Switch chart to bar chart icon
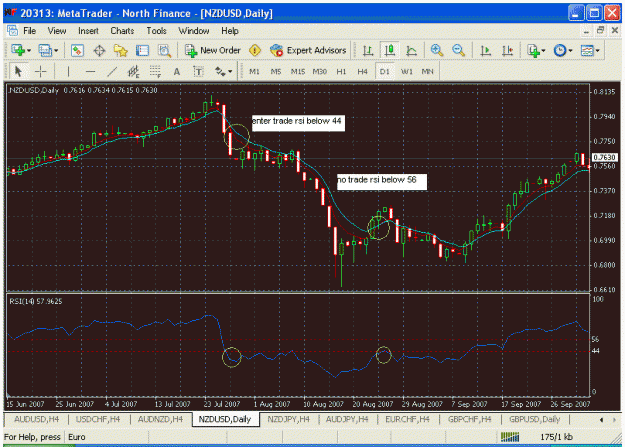 coord(368,51)
